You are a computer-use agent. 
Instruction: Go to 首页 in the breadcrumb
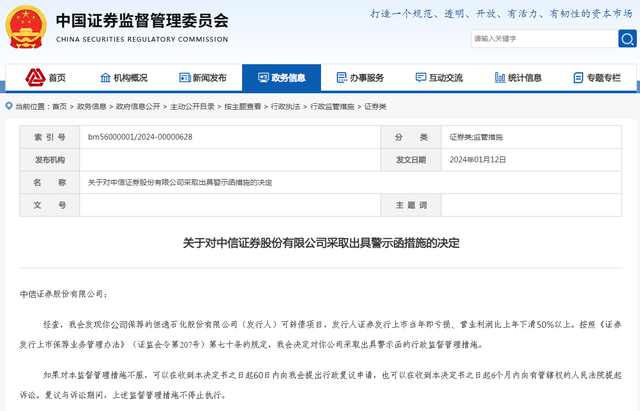[60, 107]
